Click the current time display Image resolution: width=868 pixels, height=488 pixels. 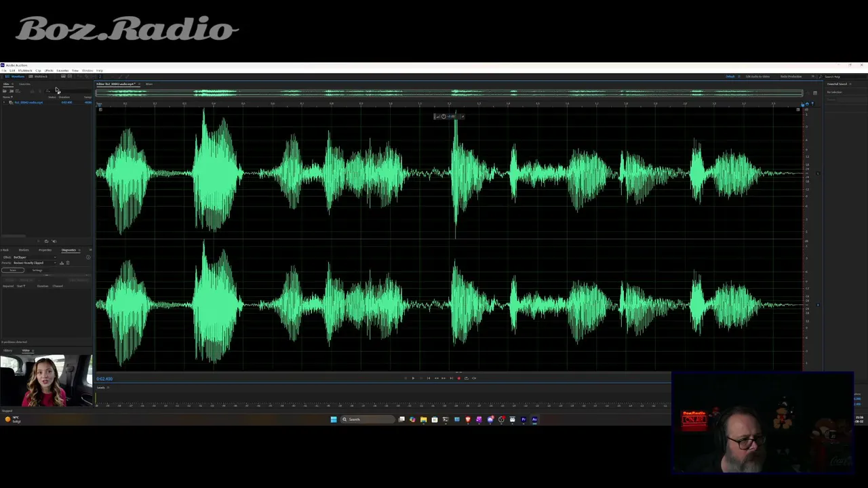[104, 379]
